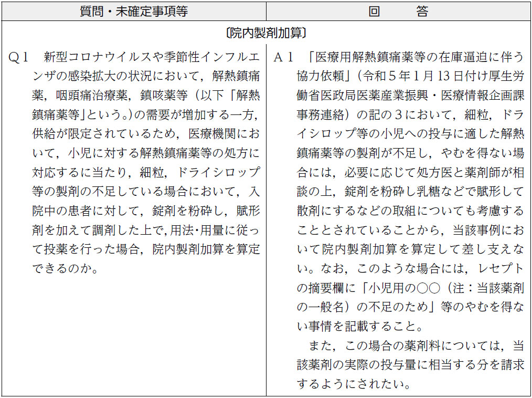Click the line '談の上,錠剤を粉砕し乳糖'
The image size is (532, 398).
point(410,192)
